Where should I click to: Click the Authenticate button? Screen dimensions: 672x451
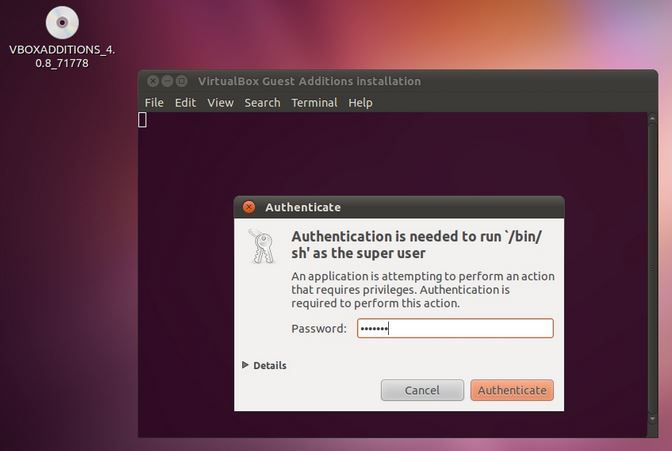pos(512,390)
